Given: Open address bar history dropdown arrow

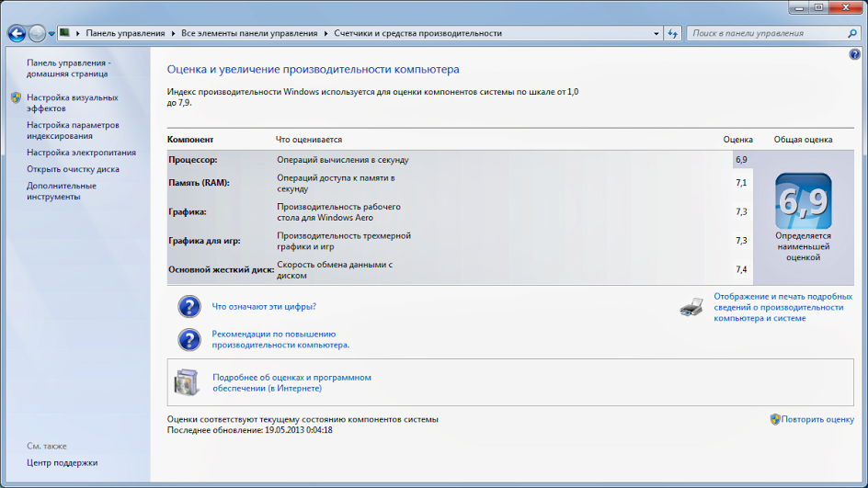Looking at the screenshot, I should pos(656,33).
